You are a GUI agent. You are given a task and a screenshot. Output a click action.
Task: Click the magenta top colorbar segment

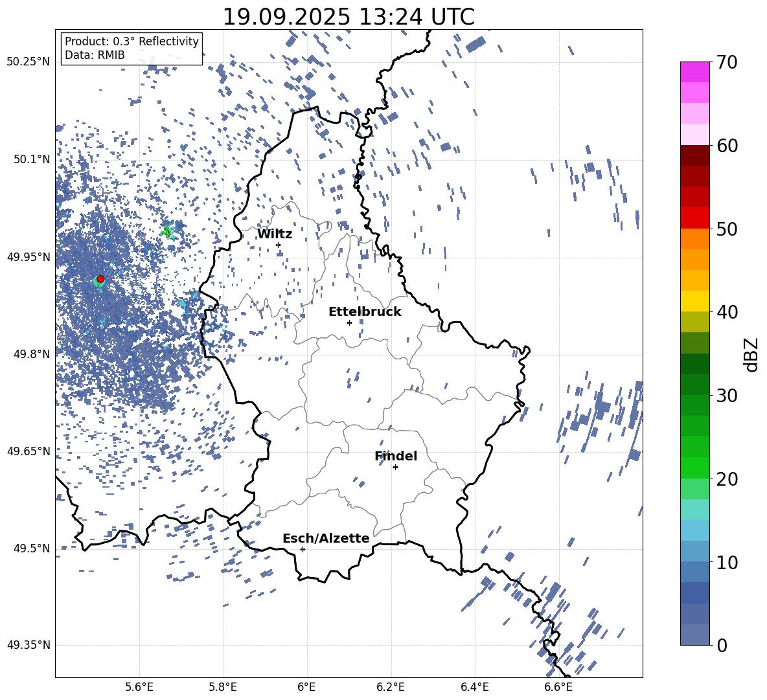pyautogui.click(x=694, y=72)
